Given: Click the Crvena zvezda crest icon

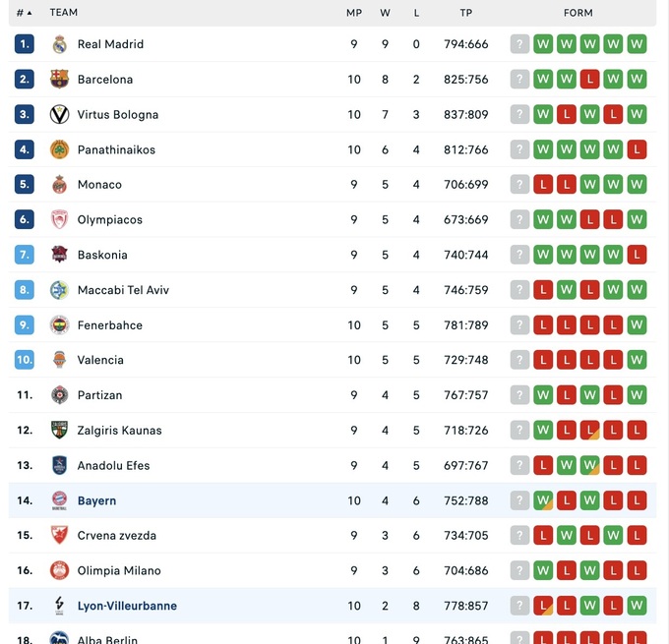Looking at the screenshot, I should [59, 536].
